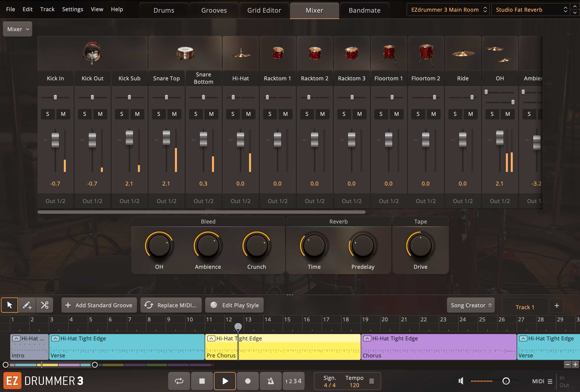Click Add Standard Groove button
The width and height of the screenshot is (580, 392).
pyautogui.click(x=99, y=305)
